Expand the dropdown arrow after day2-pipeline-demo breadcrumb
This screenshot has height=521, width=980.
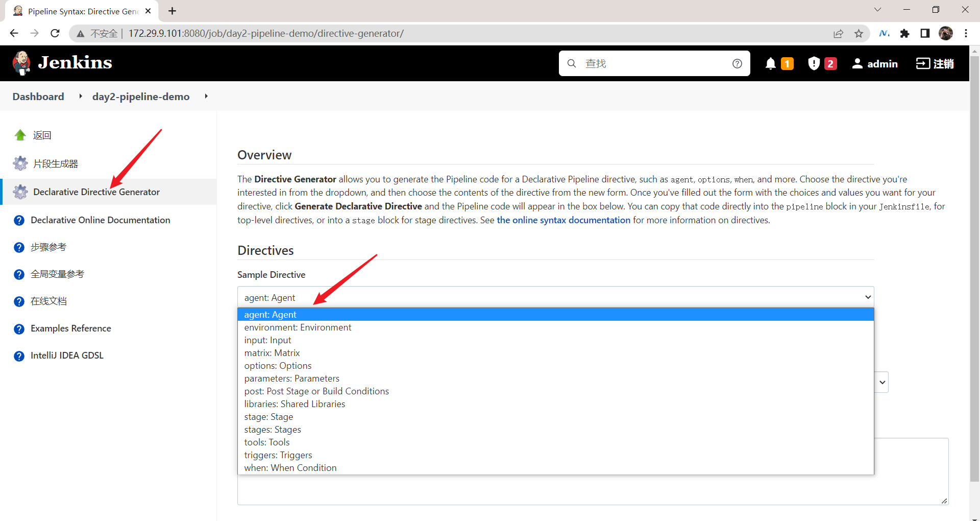click(x=206, y=96)
